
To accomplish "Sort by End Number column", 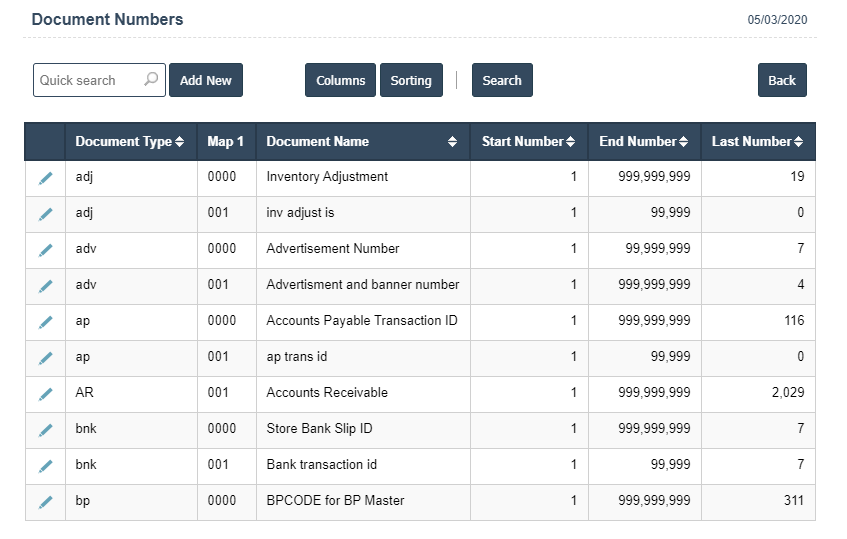I will click(684, 142).
